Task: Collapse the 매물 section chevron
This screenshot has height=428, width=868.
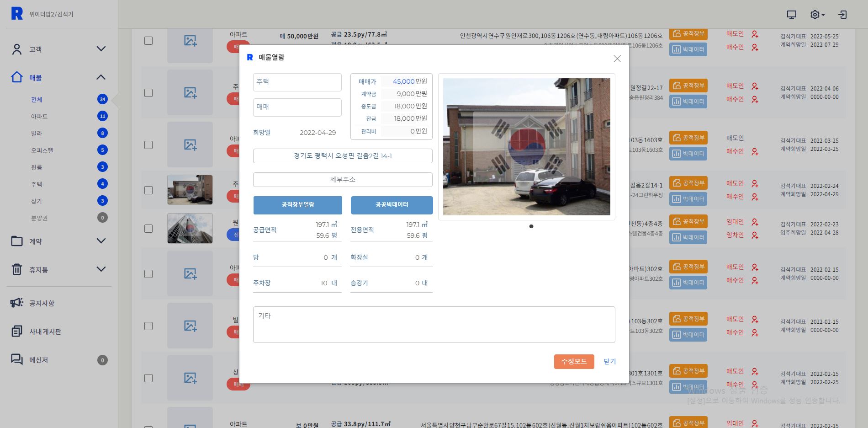Action: pyautogui.click(x=101, y=77)
